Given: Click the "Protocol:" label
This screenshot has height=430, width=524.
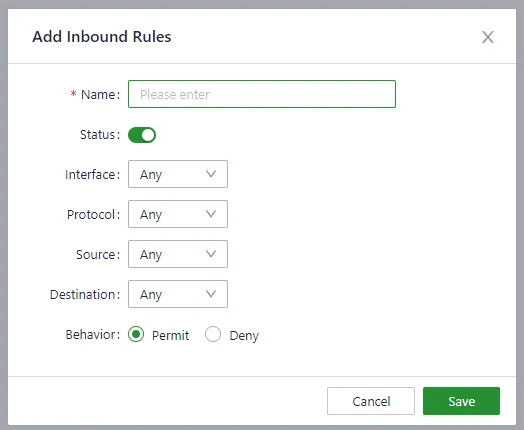Looking at the screenshot, I should 93,215.
